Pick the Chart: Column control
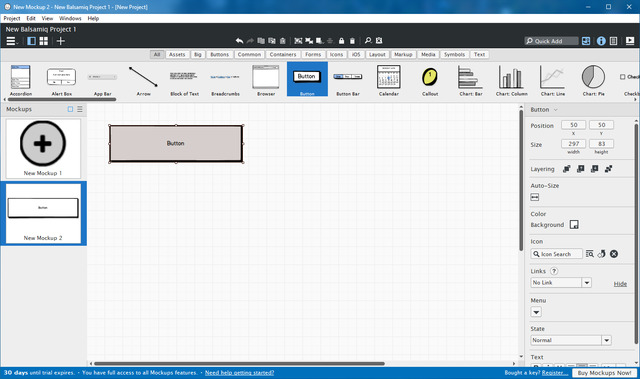The image size is (640, 379). pos(511,80)
